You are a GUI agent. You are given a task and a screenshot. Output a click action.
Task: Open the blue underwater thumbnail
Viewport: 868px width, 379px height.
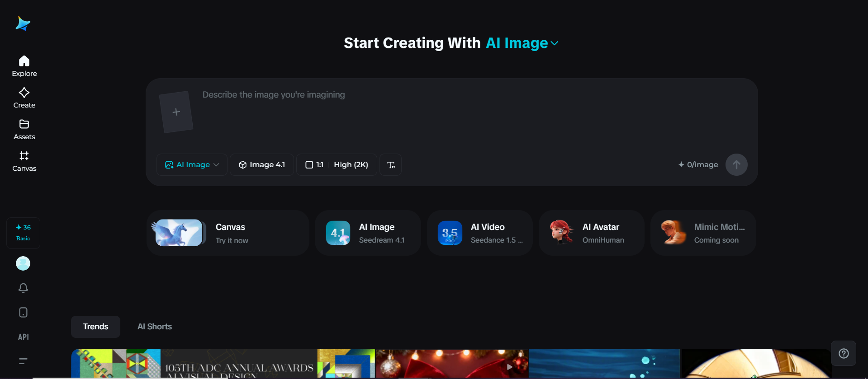click(x=604, y=363)
